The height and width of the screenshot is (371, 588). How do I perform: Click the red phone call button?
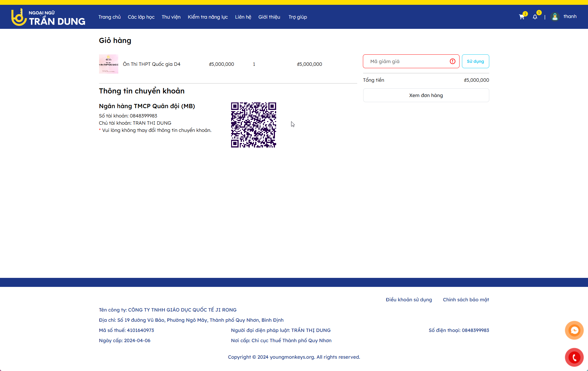574,357
